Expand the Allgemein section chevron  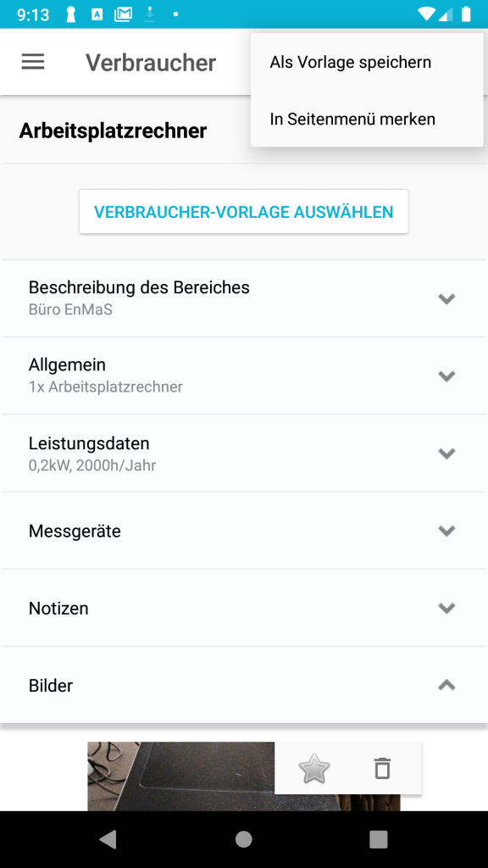coord(446,376)
